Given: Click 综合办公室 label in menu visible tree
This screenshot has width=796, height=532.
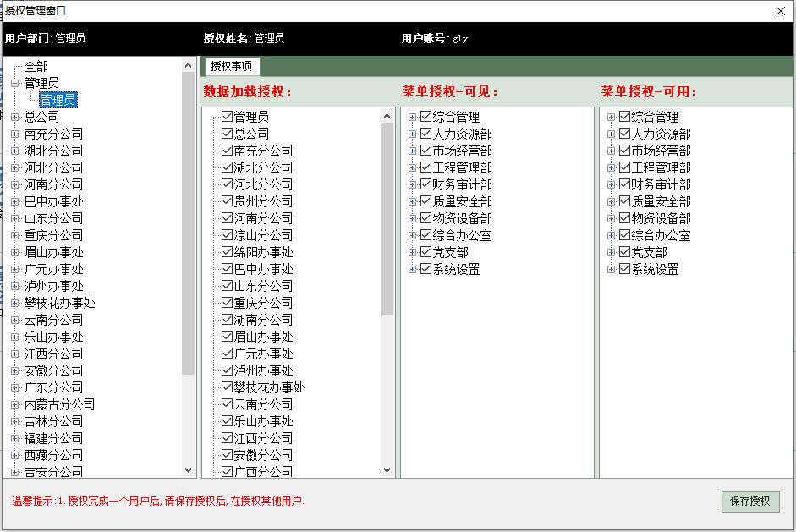Looking at the screenshot, I should tap(462, 235).
